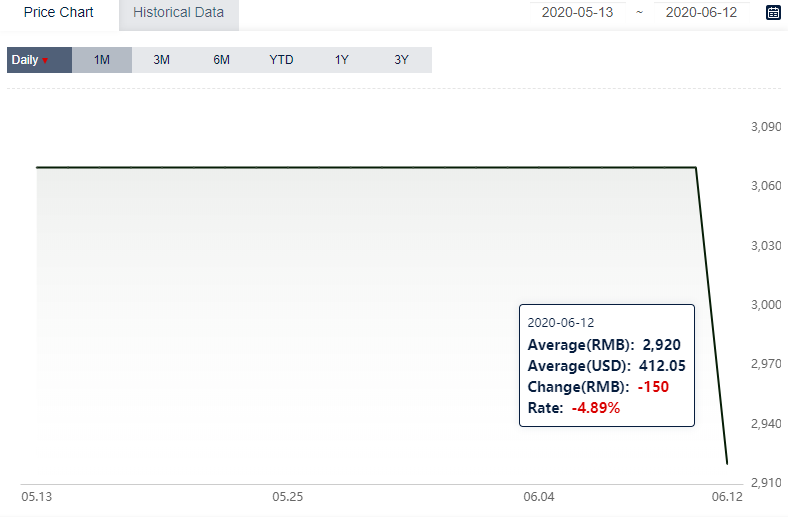Click the 3,000 y-axis value
788x517 pixels.
tap(766, 304)
